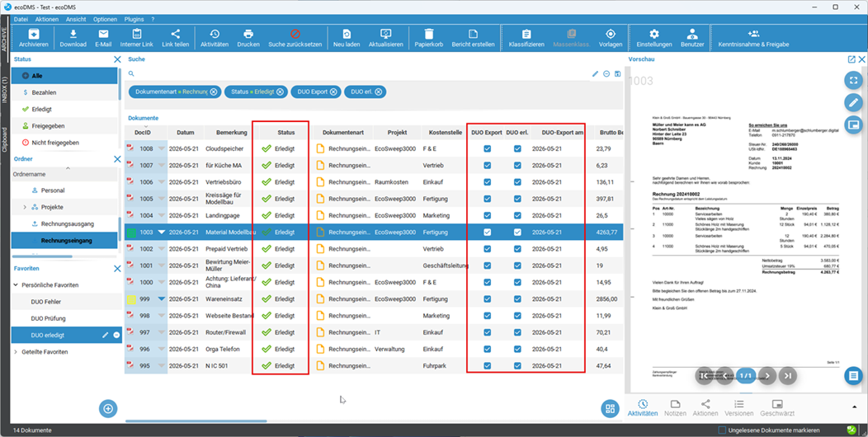Switch to Versionen tab
Viewport: 868px width, 437px height.
pyautogui.click(x=738, y=408)
